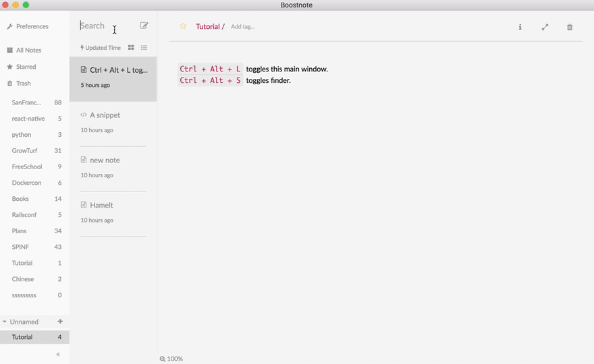This screenshot has width=594, height=364.
Task: Open the Trash folder
Action: (19, 83)
